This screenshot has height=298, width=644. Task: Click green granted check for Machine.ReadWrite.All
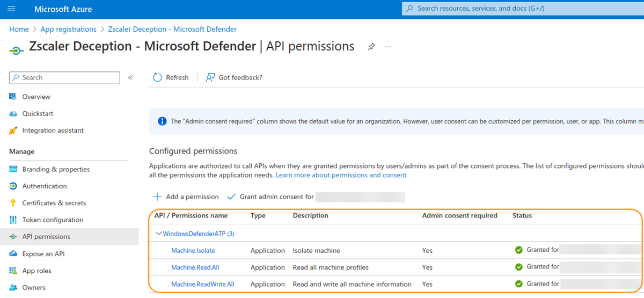(518, 284)
